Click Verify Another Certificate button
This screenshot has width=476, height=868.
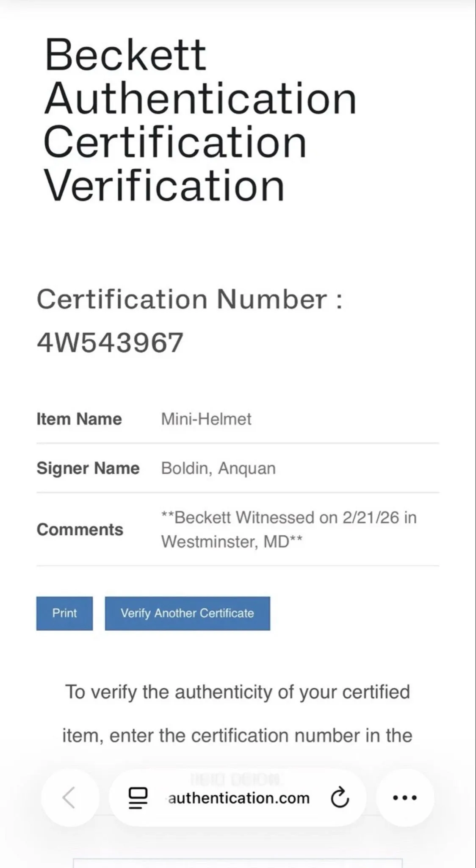point(187,613)
